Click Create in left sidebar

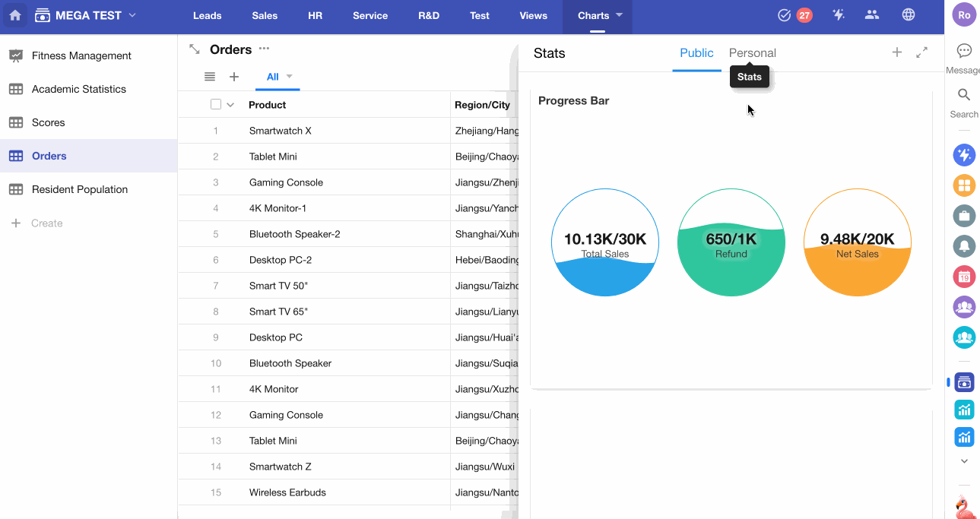pos(46,223)
